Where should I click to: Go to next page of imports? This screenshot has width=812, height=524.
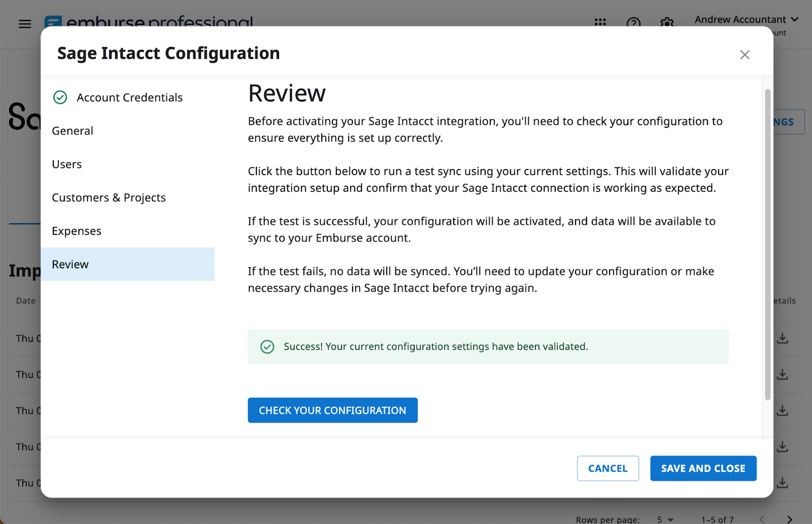click(790, 519)
